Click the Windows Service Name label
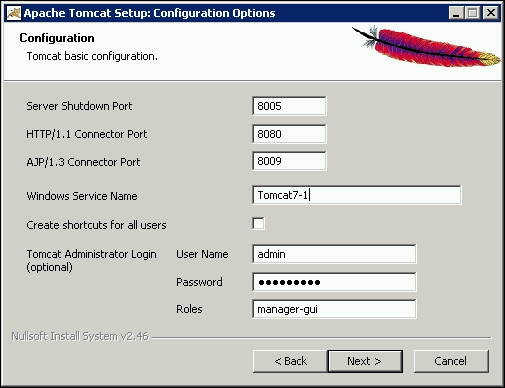Image resolution: width=505 pixels, height=388 pixels. click(82, 196)
